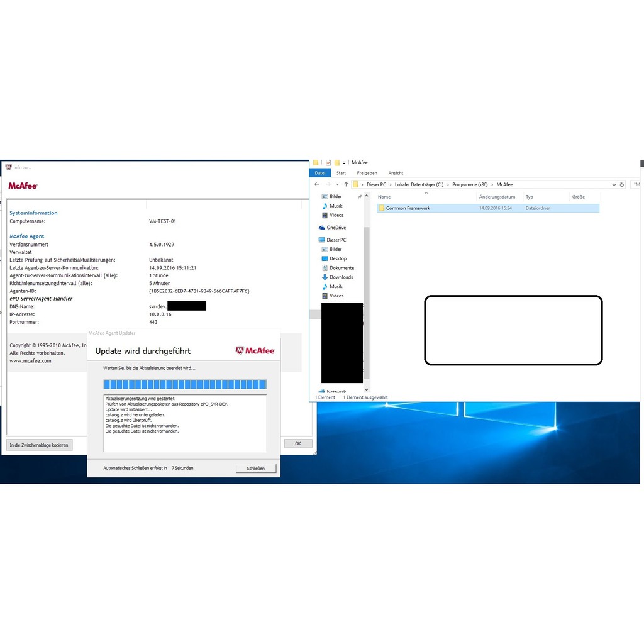Click the computer name VM-TEST-01

[163, 221]
